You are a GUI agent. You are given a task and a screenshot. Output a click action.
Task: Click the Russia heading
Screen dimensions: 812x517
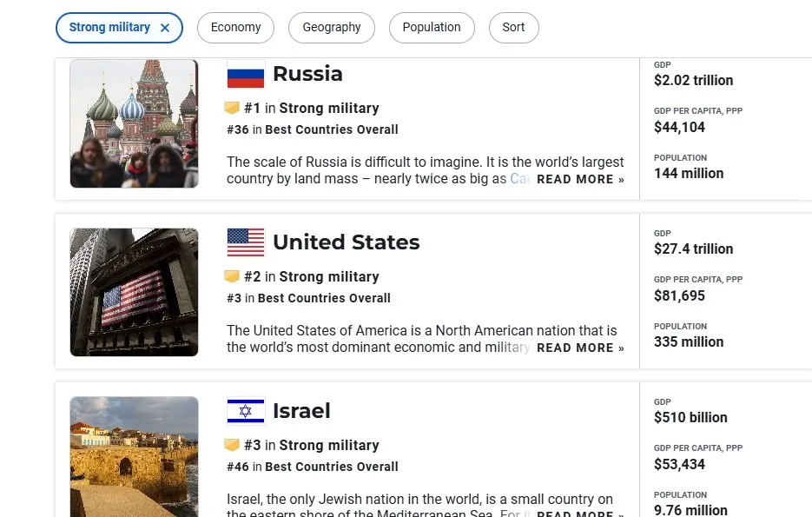pos(307,74)
